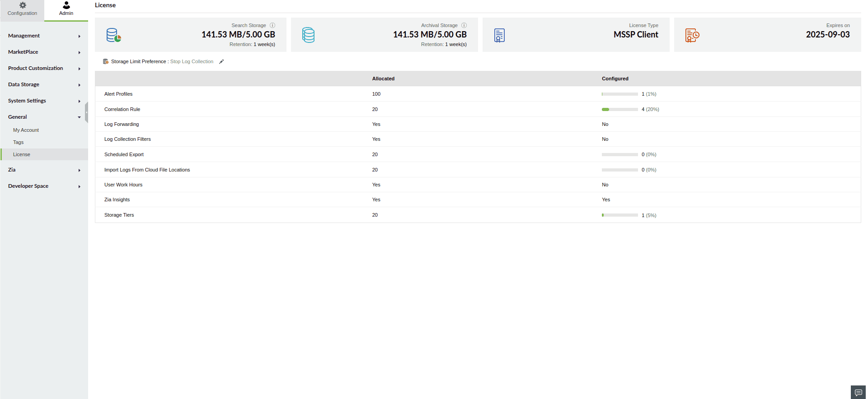Expand the System Settings menu
Screen dimensions: 868x399
click(44, 101)
